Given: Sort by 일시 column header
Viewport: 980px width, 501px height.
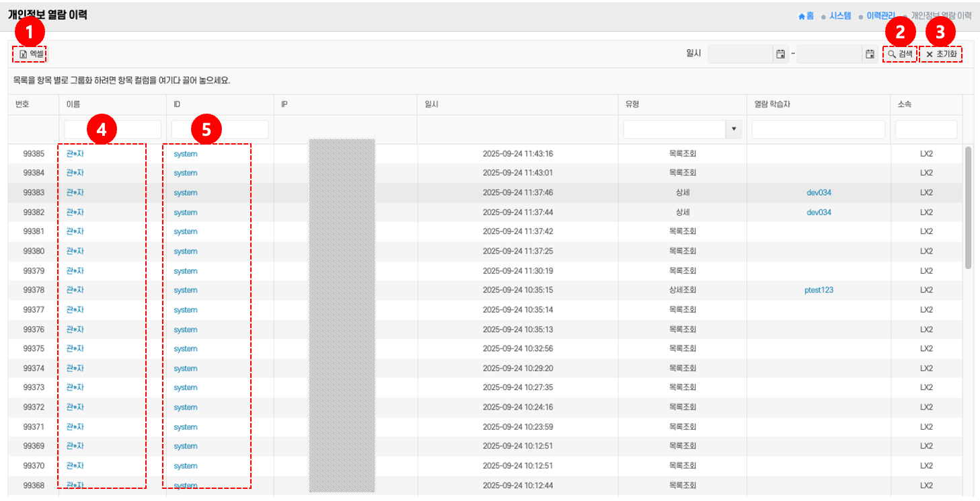Looking at the screenshot, I should click(x=432, y=104).
